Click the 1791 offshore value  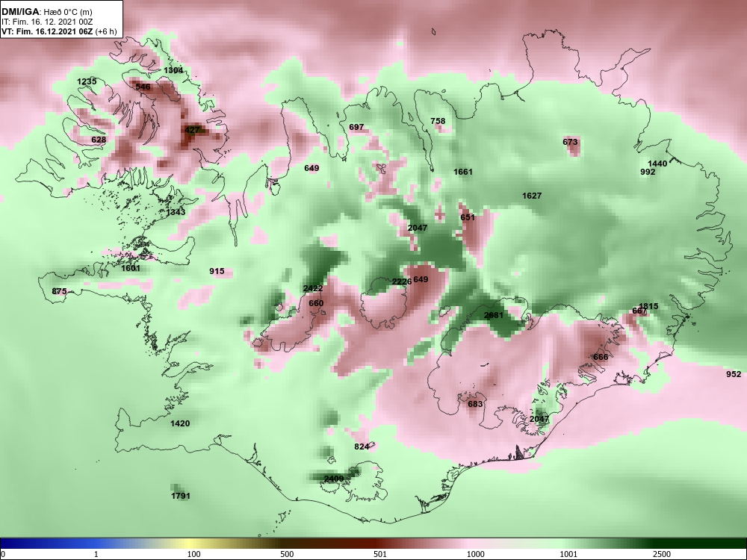pos(181,496)
